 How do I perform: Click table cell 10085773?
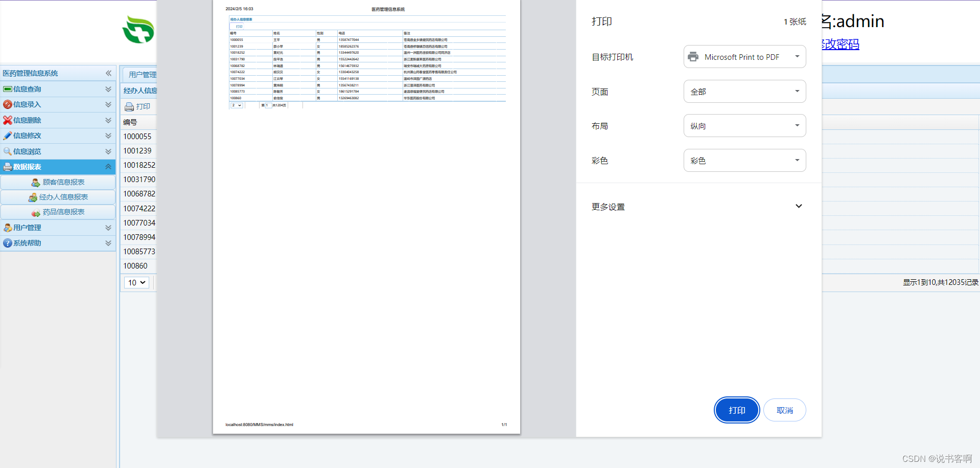[139, 252]
